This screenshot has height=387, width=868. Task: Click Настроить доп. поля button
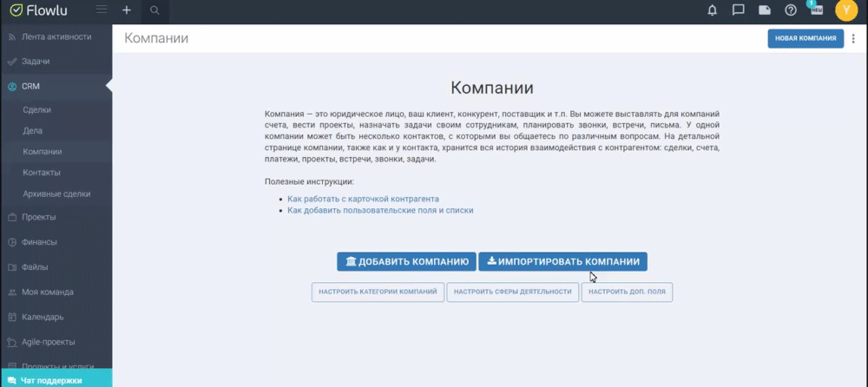click(x=628, y=292)
